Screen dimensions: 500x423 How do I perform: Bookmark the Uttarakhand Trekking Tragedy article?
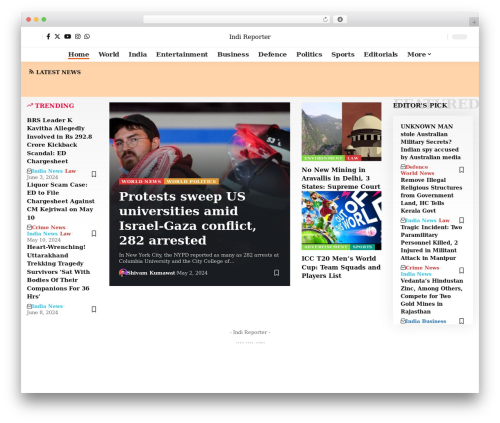click(94, 309)
